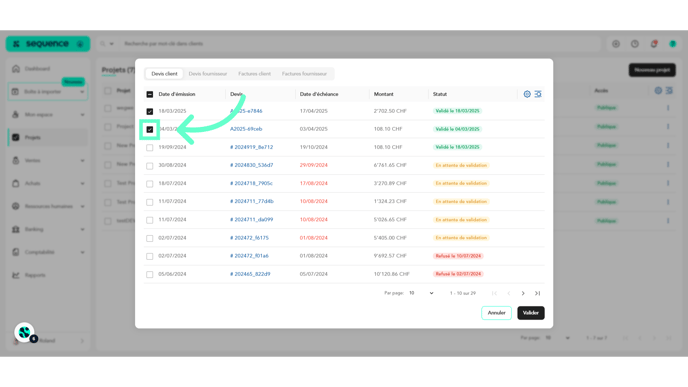Open the Dashboard home icon in sidebar
688x387 pixels.
16,69
